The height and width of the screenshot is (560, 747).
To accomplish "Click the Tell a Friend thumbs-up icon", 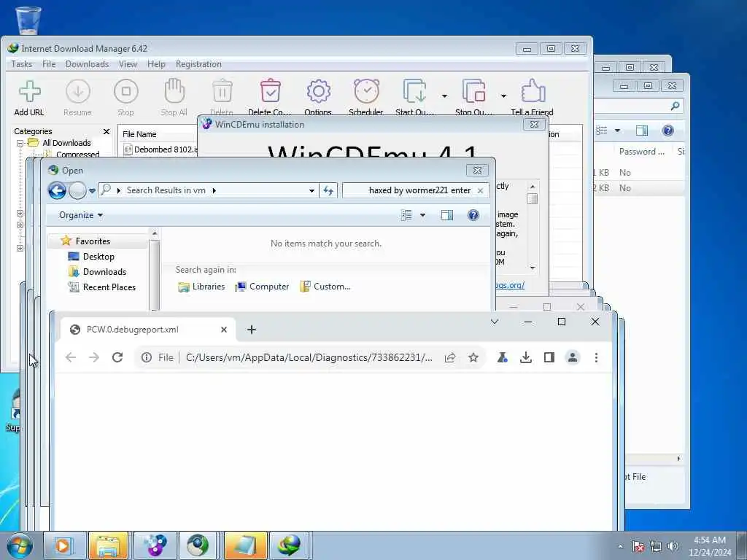I will point(532,91).
